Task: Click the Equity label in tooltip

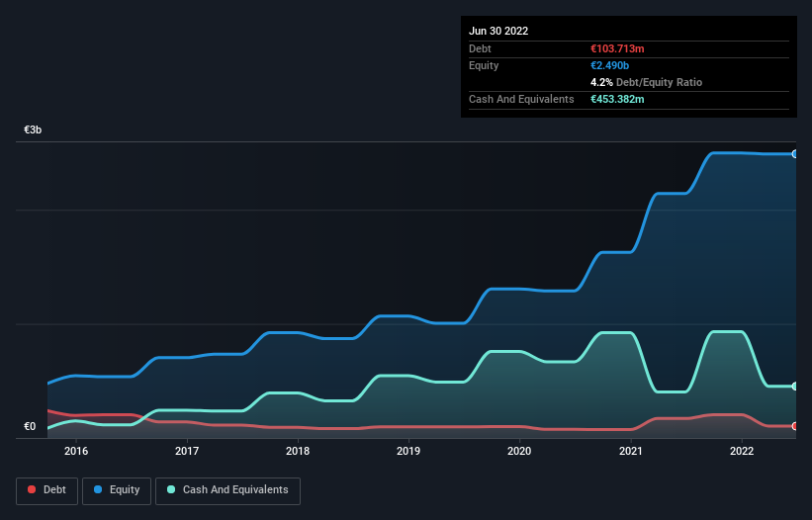Action: (x=484, y=65)
